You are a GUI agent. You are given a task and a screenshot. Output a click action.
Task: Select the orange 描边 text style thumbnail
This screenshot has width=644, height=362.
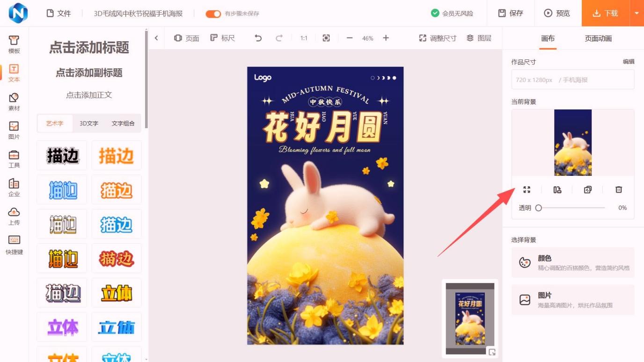point(117,156)
